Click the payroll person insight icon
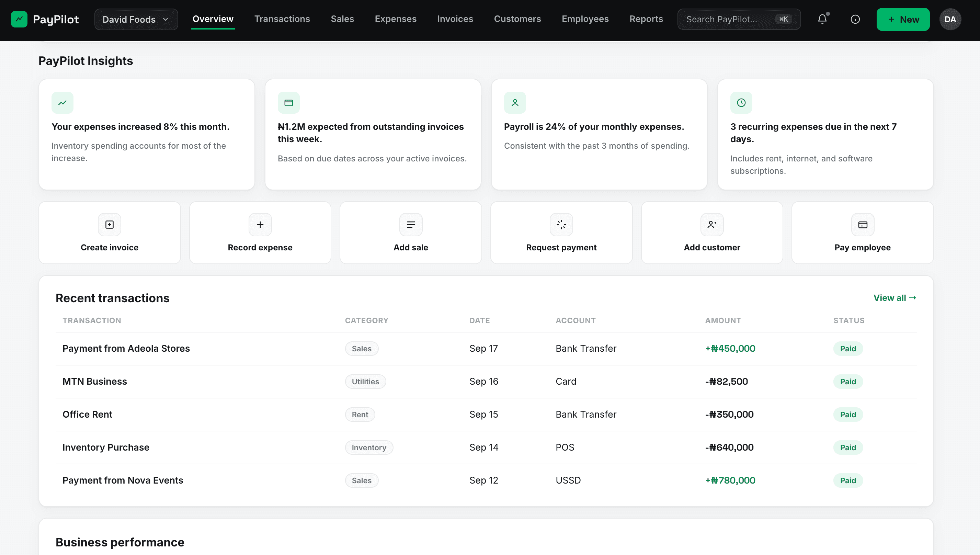The width and height of the screenshot is (980, 555). [515, 103]
